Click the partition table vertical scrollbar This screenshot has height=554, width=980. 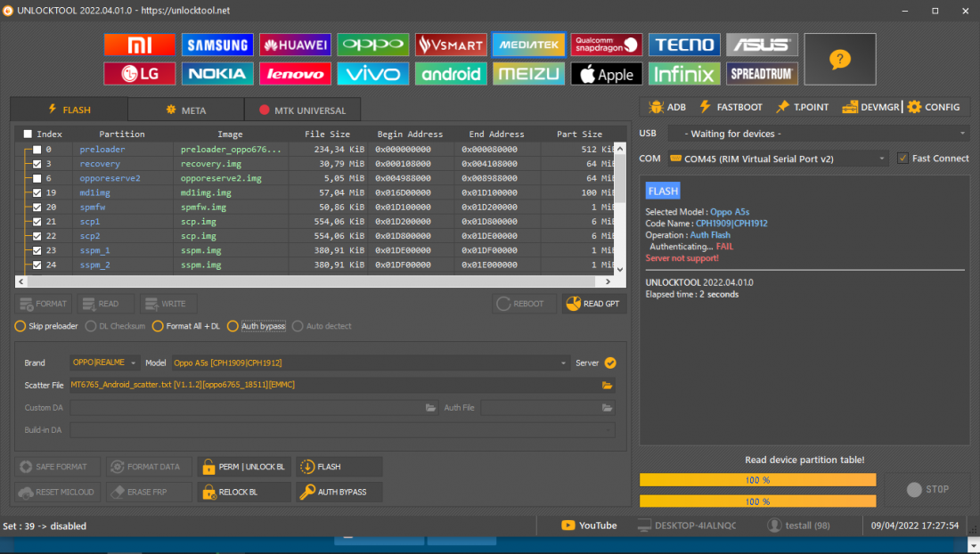point(620,208)
